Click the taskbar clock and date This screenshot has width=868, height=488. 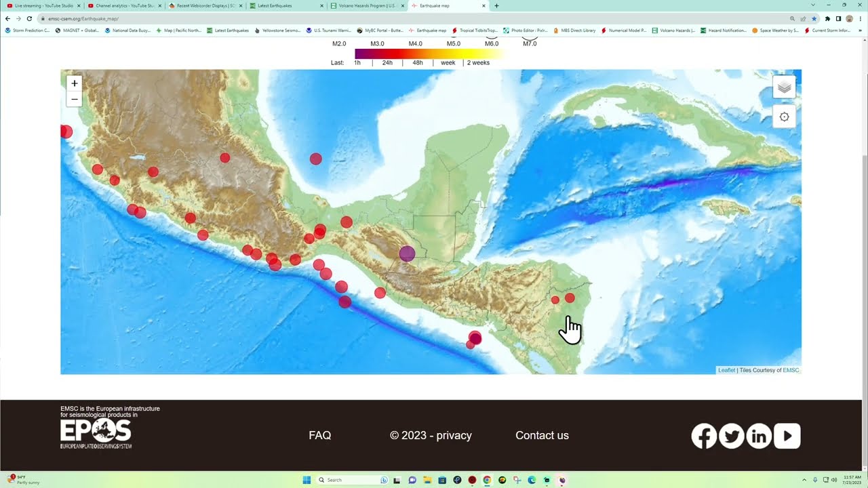(x=852, y=480)
